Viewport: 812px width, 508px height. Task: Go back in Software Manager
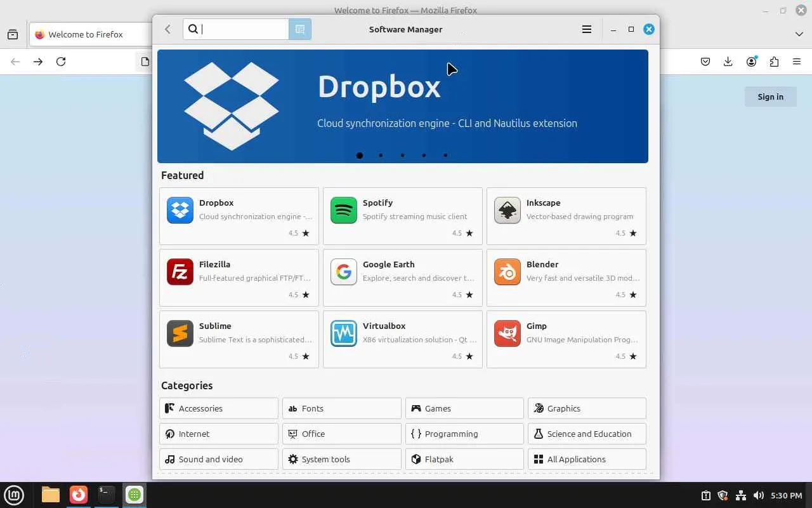coord(167,29)
